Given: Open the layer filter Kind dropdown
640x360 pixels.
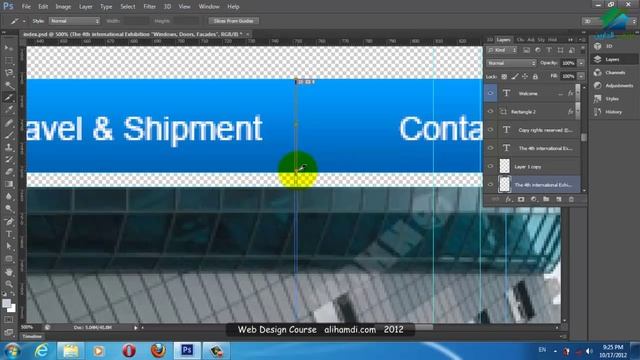Looking at the screenshot, I should pos(502,50).
